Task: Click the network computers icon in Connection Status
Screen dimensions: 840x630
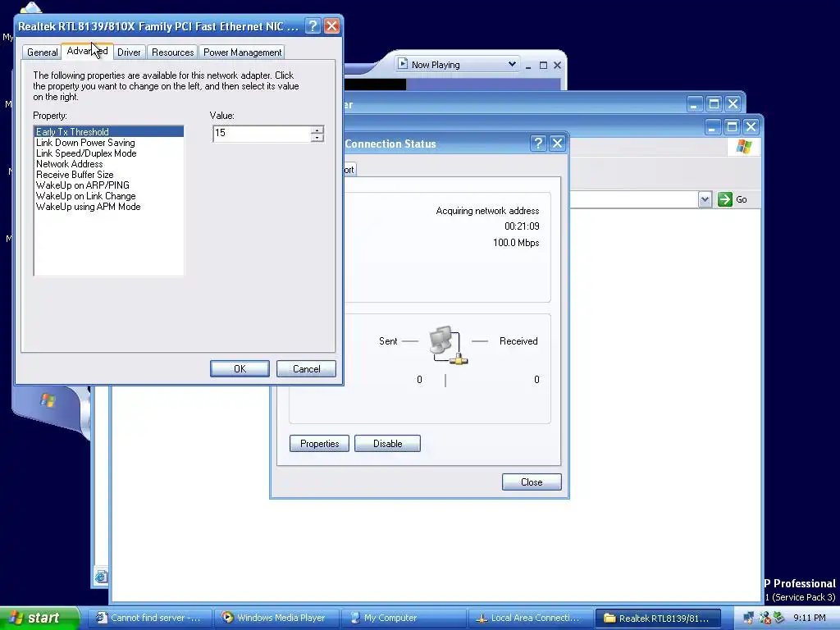Action: (448, 345)
